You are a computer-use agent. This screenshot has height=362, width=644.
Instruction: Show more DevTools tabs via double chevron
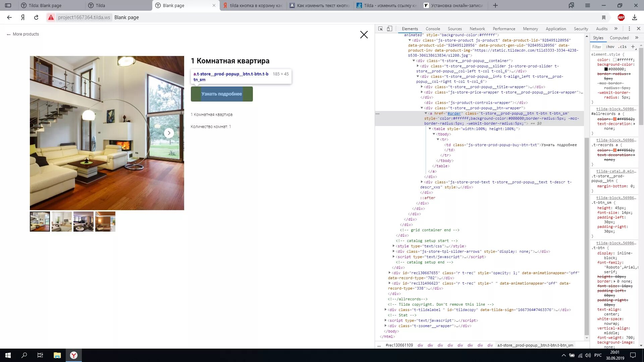(x=616, y=29)
